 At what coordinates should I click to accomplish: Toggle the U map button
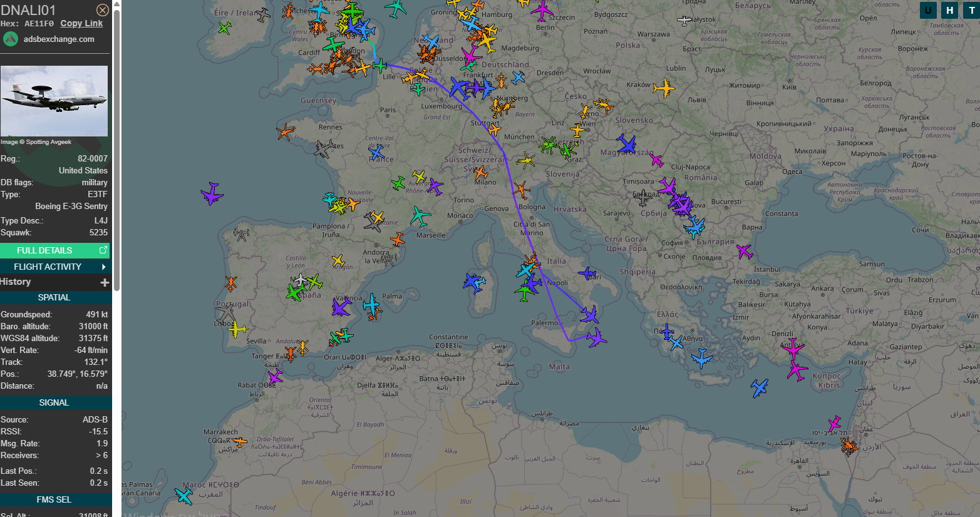[x=928, y=10]
